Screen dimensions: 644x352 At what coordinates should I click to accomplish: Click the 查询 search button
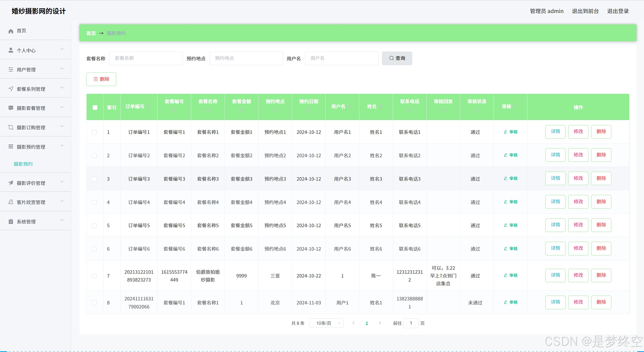tap(397, 58)
